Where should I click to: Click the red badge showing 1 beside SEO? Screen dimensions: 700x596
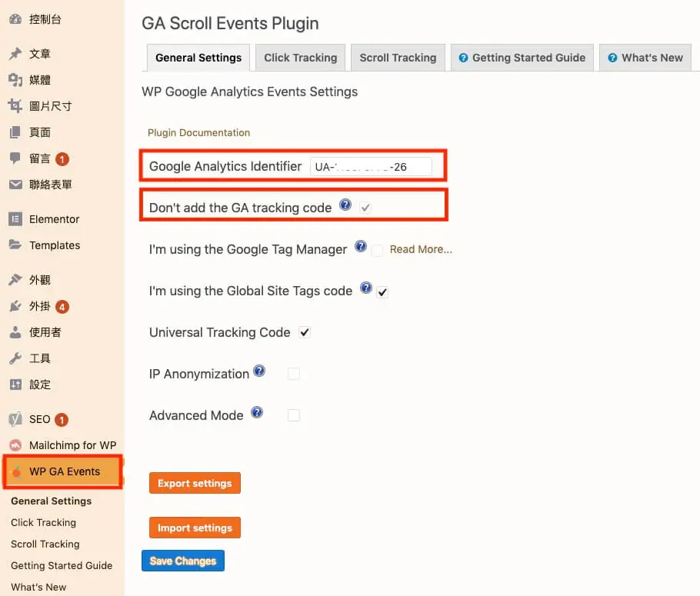click(62, 420)
